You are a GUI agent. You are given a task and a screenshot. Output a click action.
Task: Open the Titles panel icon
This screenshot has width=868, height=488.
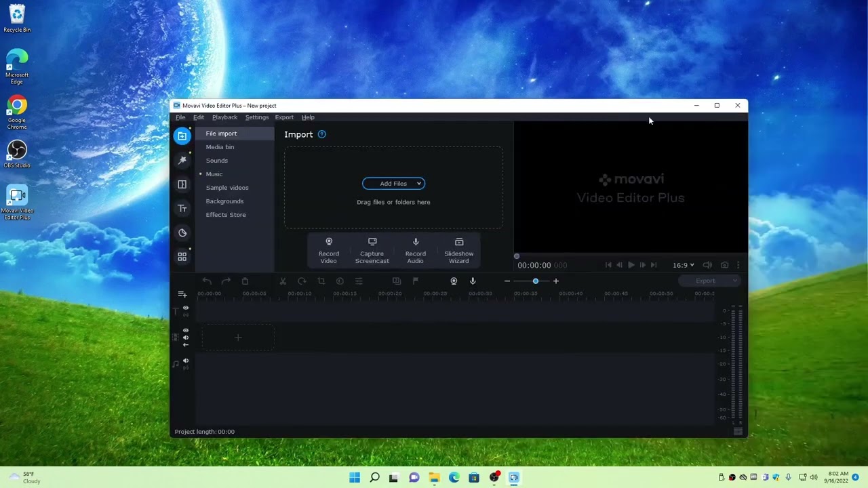182,209
